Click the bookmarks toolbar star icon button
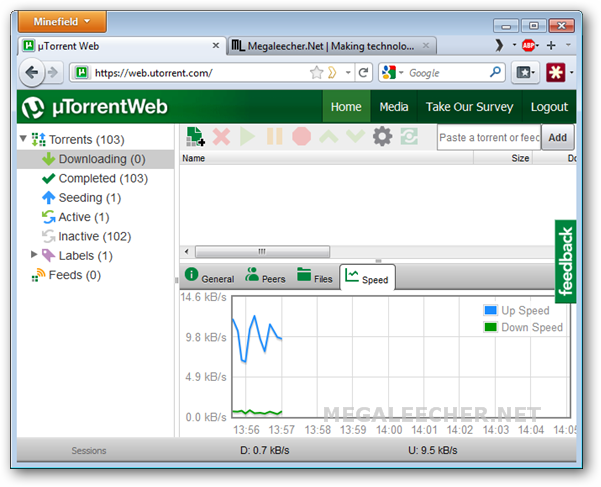This screenshot has height=487, width=601. [523, 72]
